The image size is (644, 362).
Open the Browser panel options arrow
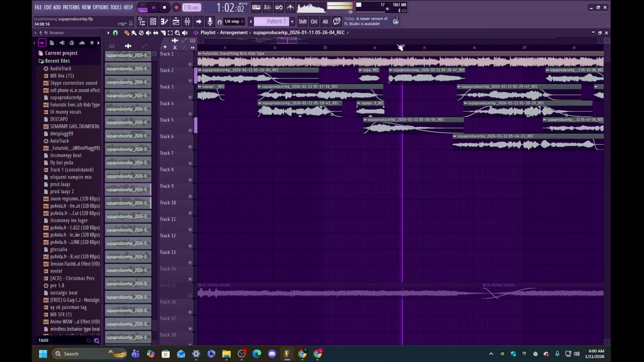pyautogui.click(x=35, y=33)
